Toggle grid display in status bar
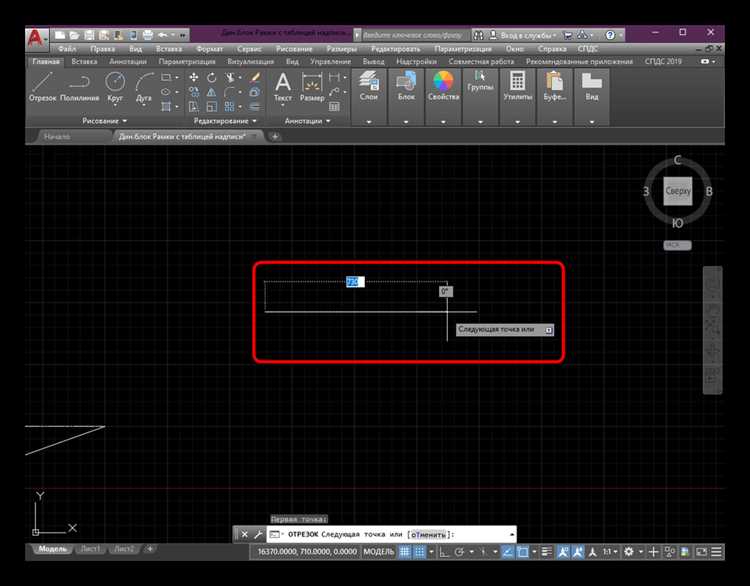 pyautogui.click(x=406, y=552)
